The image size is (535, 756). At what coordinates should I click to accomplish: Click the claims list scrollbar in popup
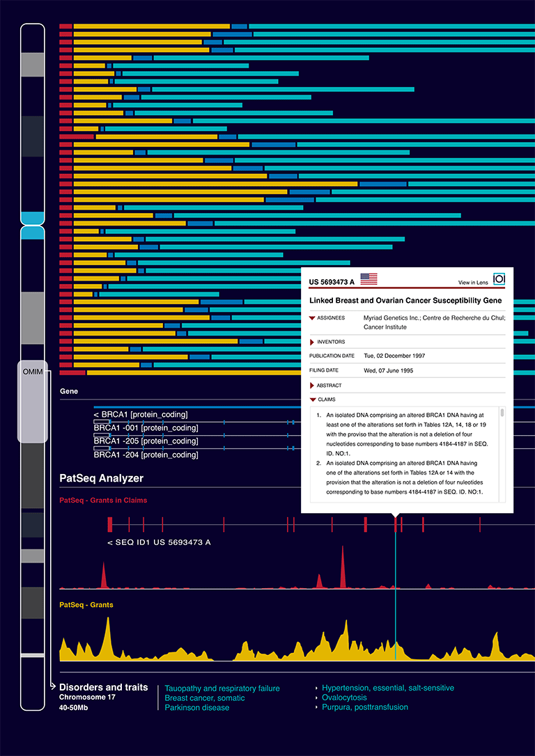coord(502,413)
